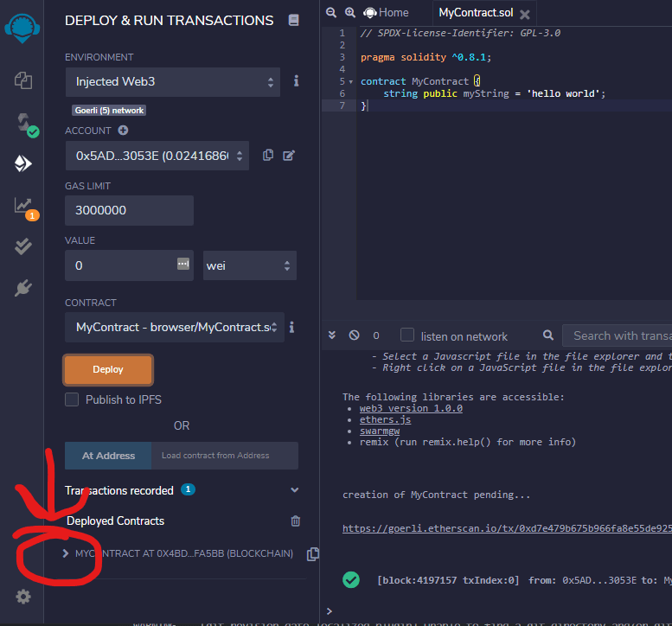672x626 pixels.
Task: Add new account with plus icon
Action: click(x=123, y=131)
